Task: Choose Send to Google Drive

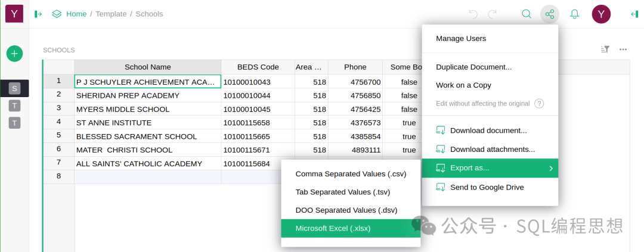Action: pyautogui.click(x=487, y=187)
